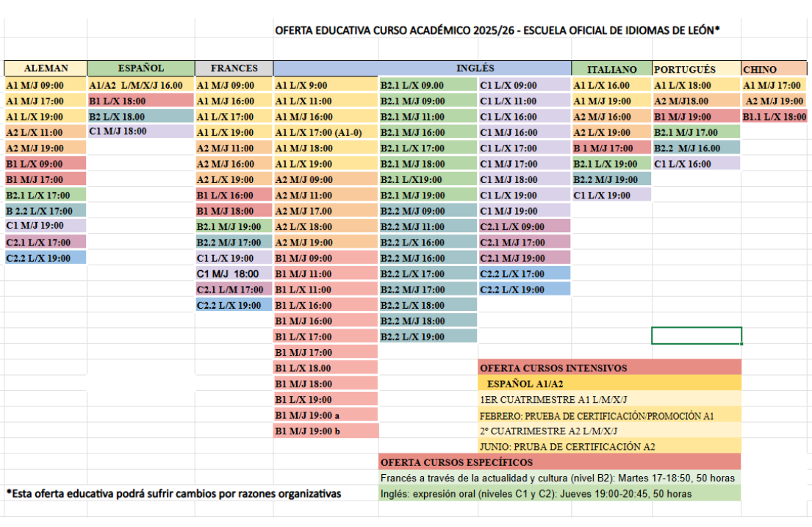This screenshot has width=812, height=527.
Task: Select the INGLÉS merged header cell
Action: (x=422, y=68)
